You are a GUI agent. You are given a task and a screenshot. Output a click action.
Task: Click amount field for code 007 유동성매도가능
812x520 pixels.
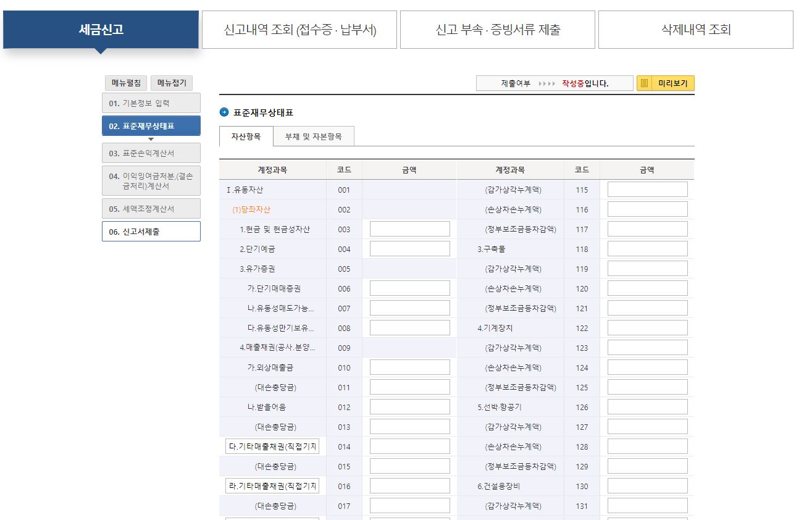pyautogui.click(x=410, y=308)
